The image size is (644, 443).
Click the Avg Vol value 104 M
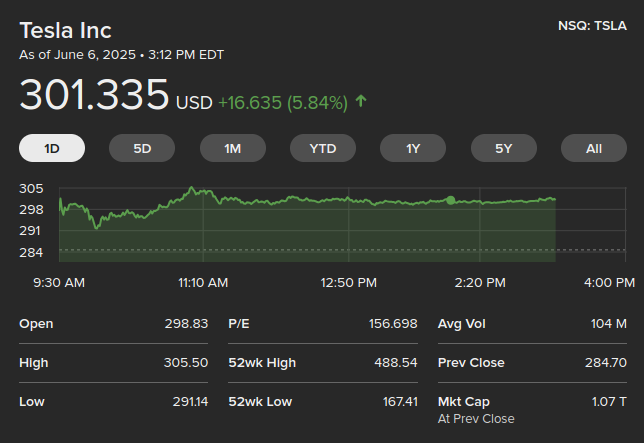[609, 324]
